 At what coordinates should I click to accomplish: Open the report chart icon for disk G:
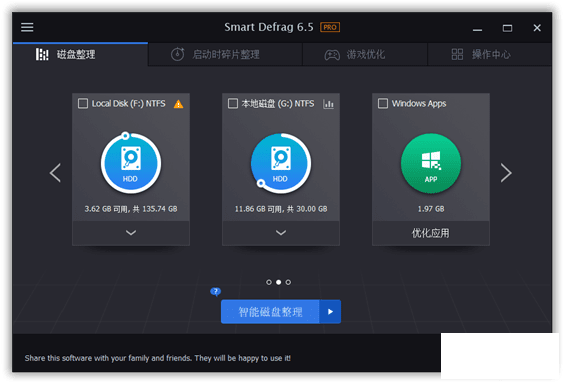[328, 104]
